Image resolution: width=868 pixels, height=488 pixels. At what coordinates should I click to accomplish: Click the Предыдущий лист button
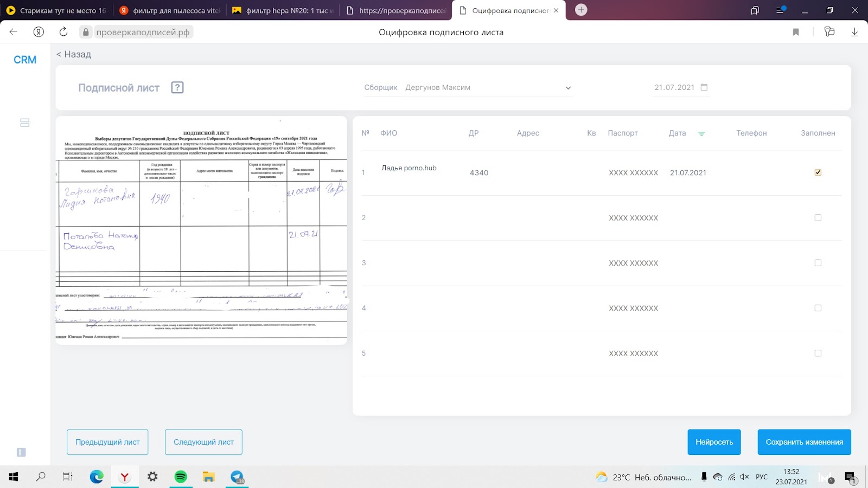click(107, 442)
